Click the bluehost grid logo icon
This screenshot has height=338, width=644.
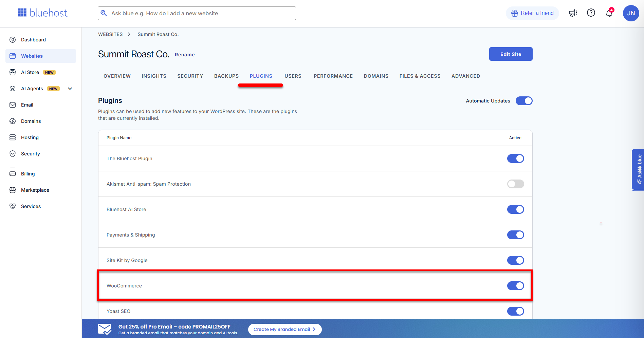click(x=22, y=13)
